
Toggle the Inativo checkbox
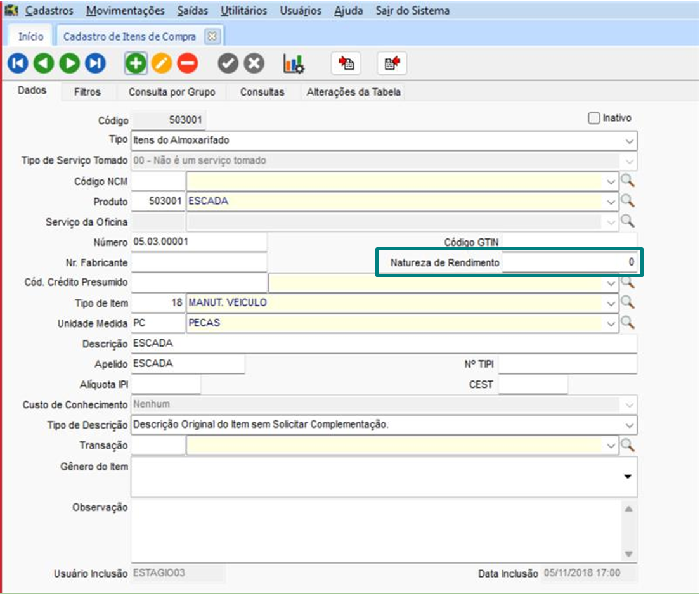(594, 118)
